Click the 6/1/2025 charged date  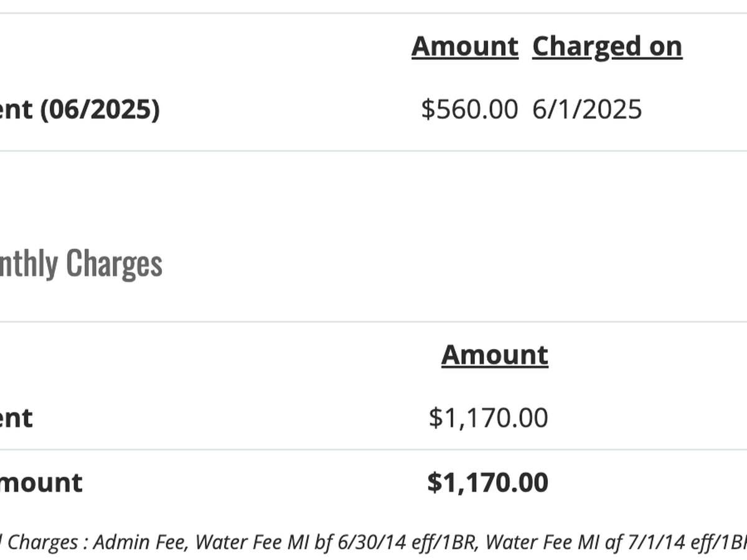tap(586, 110)
